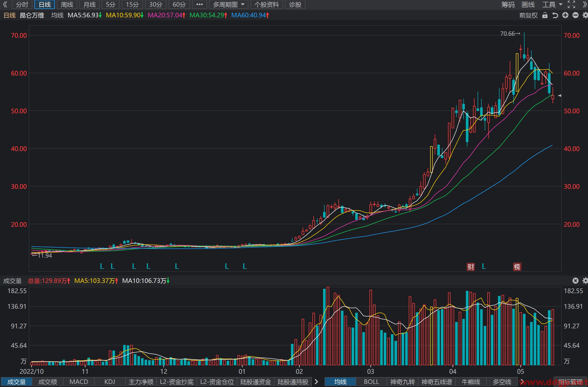Viewport: 588px width, 387px height.
Task: Switch to the BOLL overlay tab
Action: pos(371,382)
